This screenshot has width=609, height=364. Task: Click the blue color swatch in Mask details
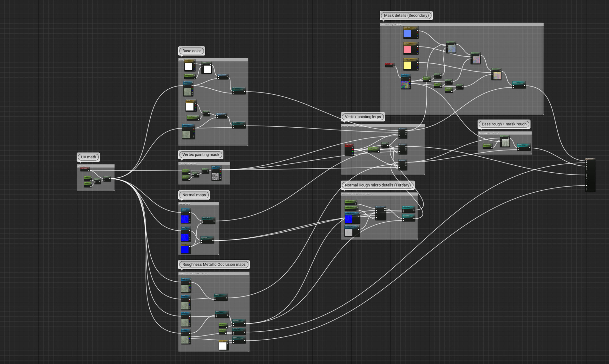(407, 34)
